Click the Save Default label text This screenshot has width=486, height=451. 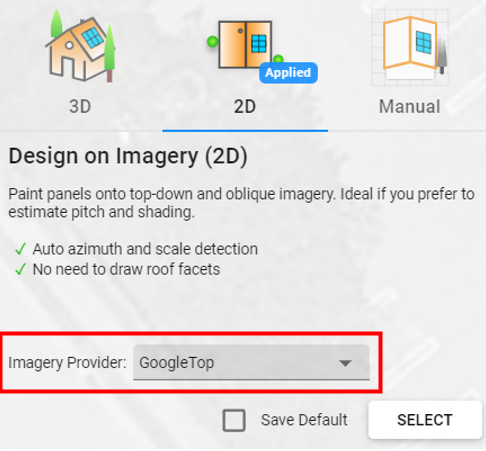click(x=304, y=420)
